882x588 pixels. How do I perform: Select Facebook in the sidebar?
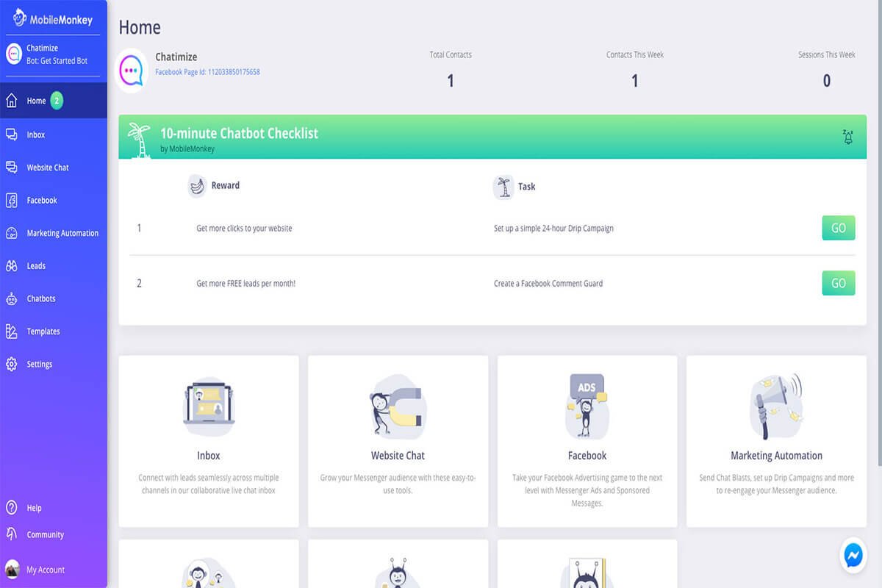coord(54,200)
